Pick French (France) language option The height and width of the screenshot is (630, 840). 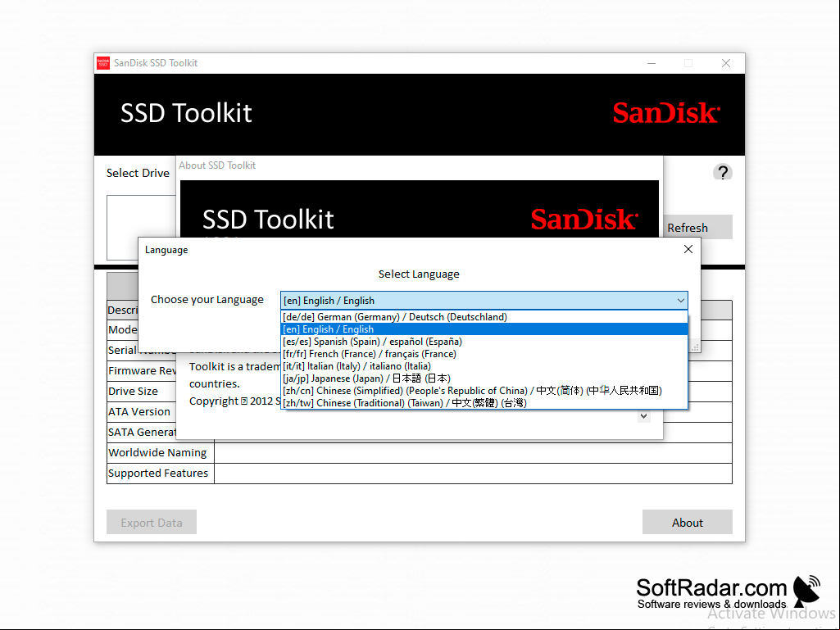[x=484, y=354]
